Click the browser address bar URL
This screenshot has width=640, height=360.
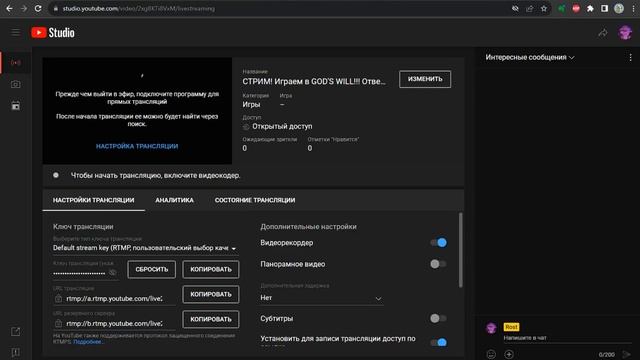[x=139, y=9]
